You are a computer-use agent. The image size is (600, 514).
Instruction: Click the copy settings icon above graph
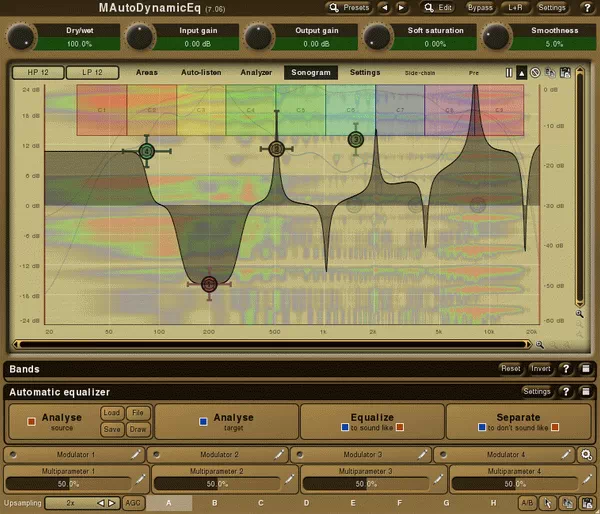coord(549,73)
